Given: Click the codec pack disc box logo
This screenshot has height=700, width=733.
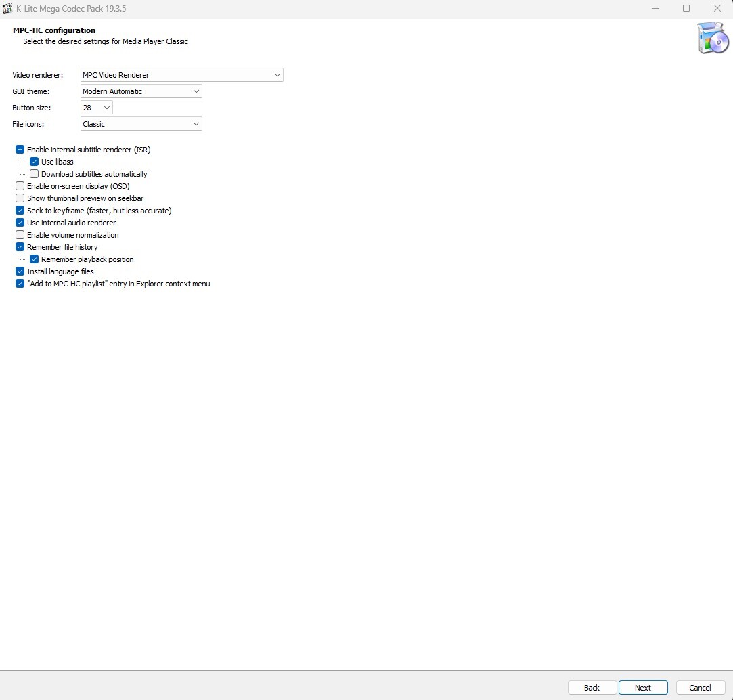Looking at the screenshot, I should click(713, 39).
